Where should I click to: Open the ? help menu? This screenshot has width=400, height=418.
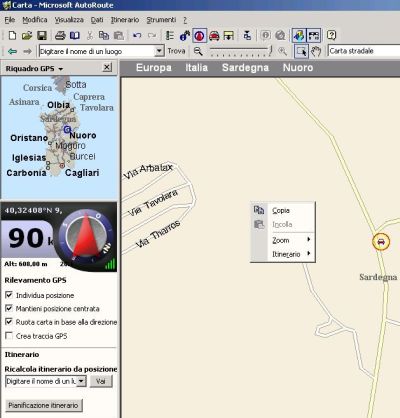point(185,20)
